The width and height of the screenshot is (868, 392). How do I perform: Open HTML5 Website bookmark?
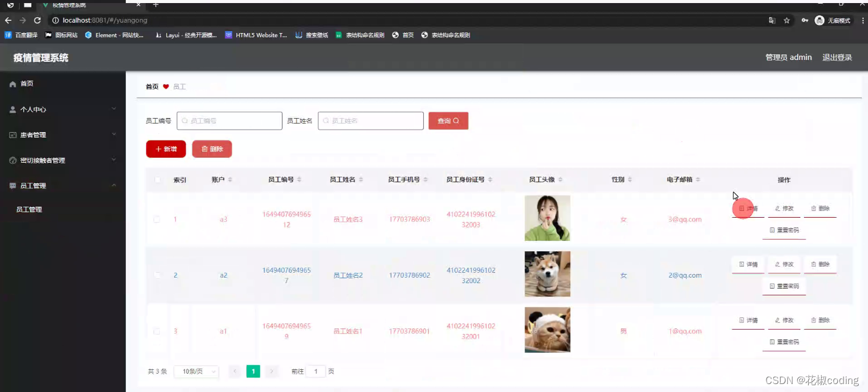256,35
